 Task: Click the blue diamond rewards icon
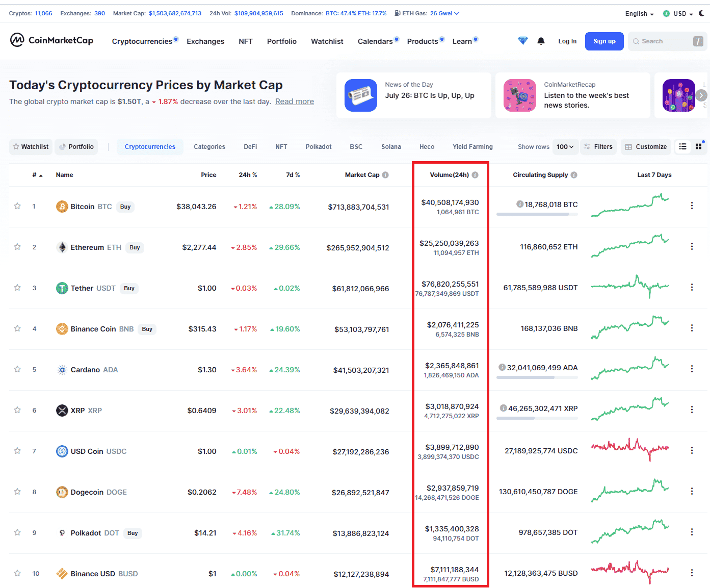[x=522, y=41]
